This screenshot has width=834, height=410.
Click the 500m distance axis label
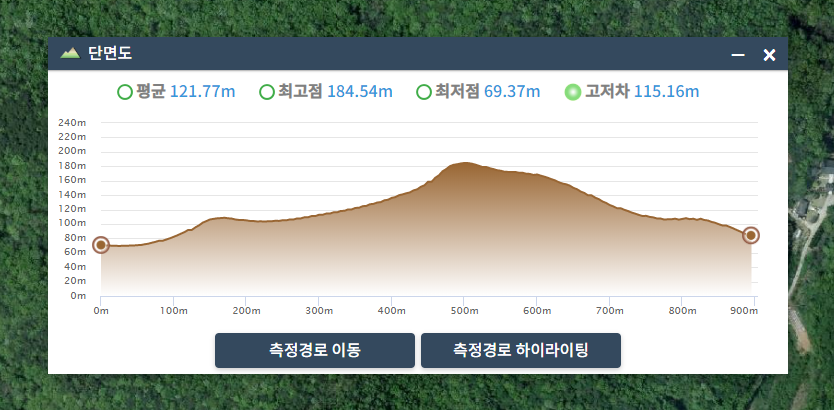pos(464,311)
